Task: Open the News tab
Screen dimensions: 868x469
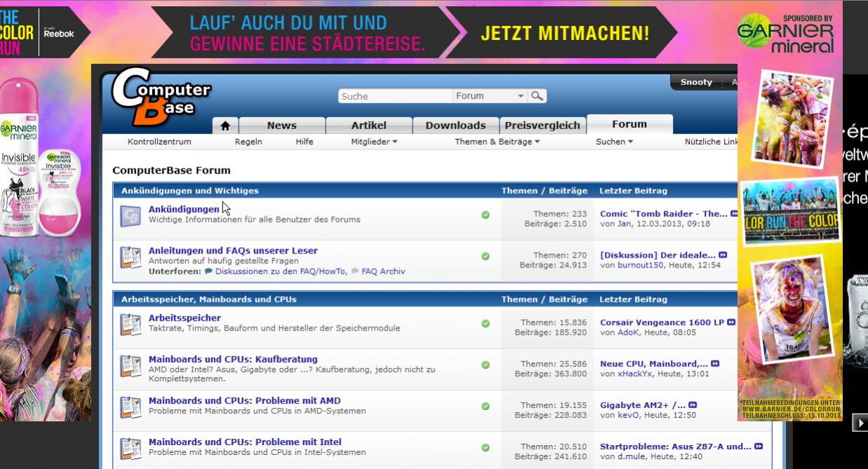Action: [281, 126]
